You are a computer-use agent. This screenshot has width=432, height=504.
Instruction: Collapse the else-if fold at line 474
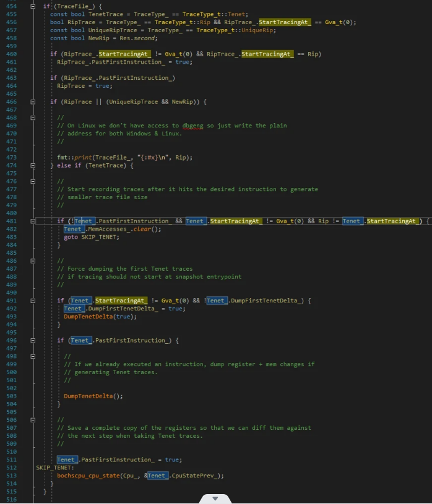[x=33, y=165]
